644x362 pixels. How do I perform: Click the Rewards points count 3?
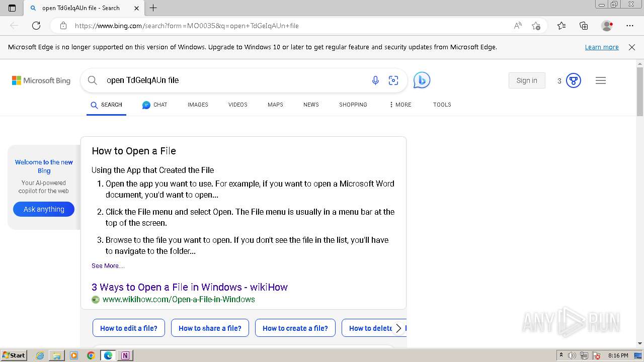coord(559,80)
